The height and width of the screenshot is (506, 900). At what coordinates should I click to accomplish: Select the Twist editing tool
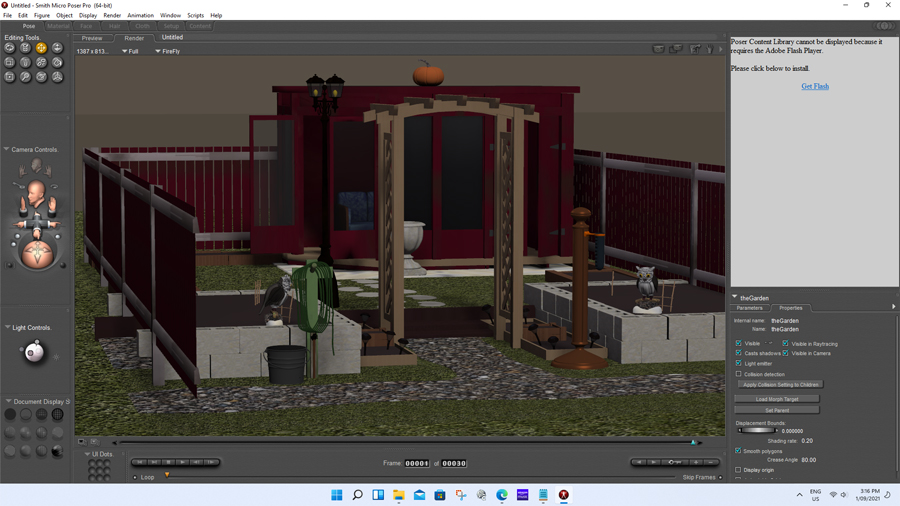(x=25, y=48)
